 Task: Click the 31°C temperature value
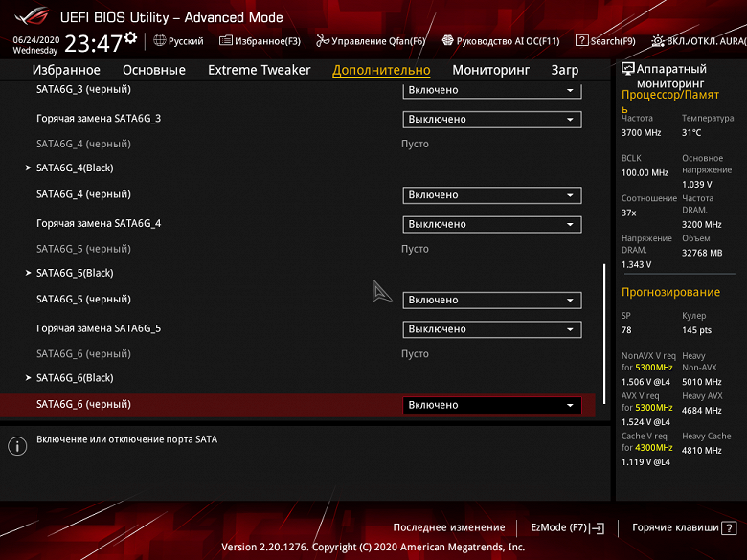691,133
